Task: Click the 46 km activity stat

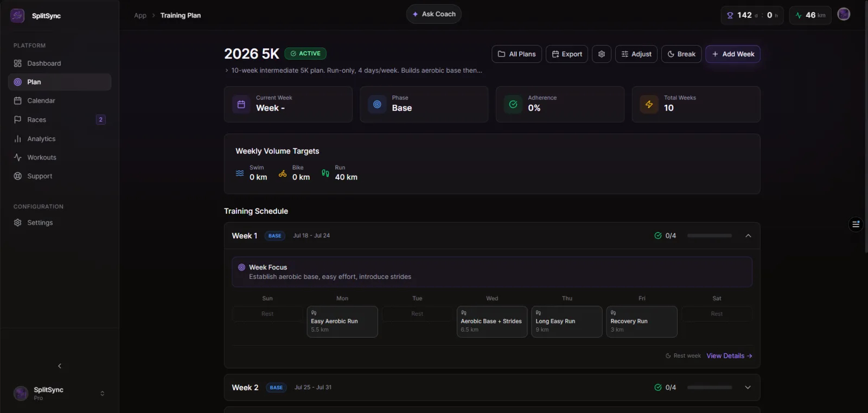Action: [810, 15]
